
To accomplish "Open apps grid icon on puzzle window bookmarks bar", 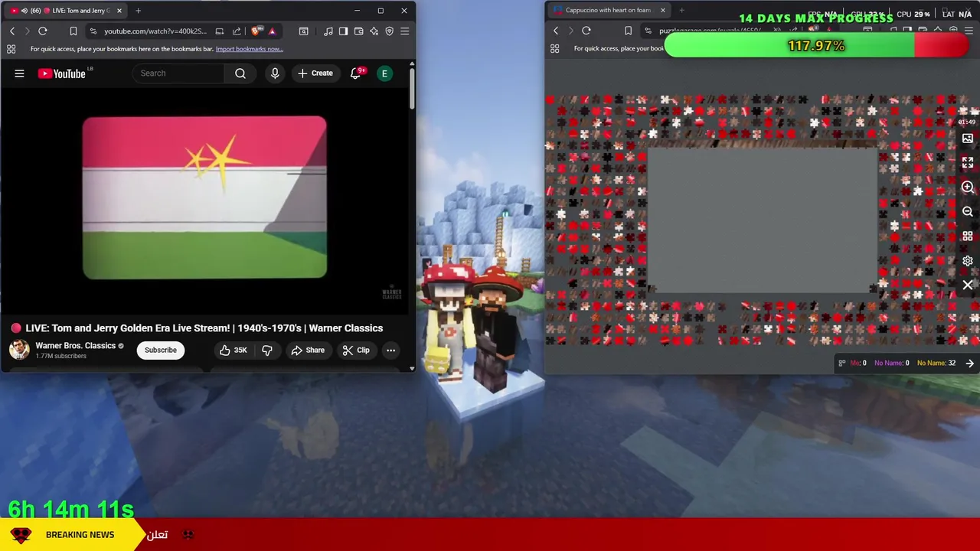I will [554, 49].
